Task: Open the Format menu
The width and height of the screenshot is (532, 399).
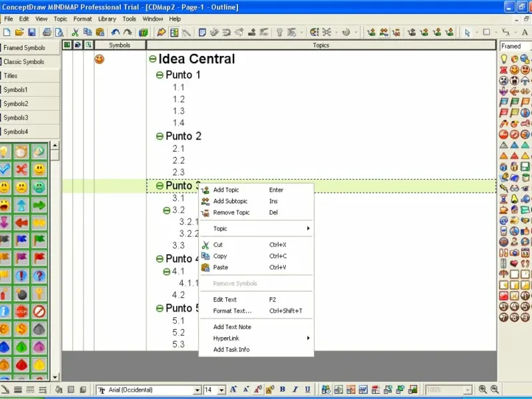Action: coord(82,19)
